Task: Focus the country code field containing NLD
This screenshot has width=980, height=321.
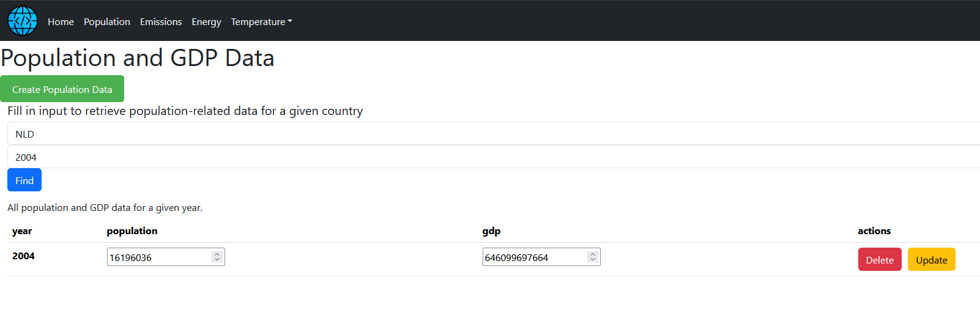Action: point(489,134)
